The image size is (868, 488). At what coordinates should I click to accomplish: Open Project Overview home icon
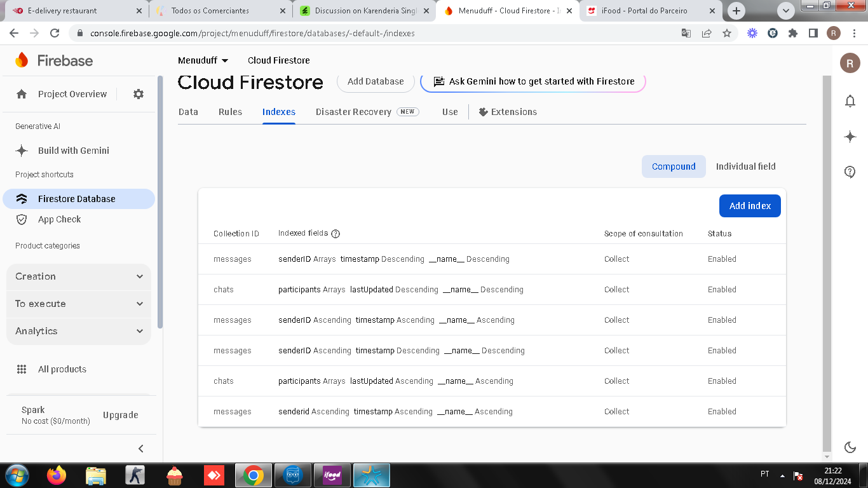[22, 94]
